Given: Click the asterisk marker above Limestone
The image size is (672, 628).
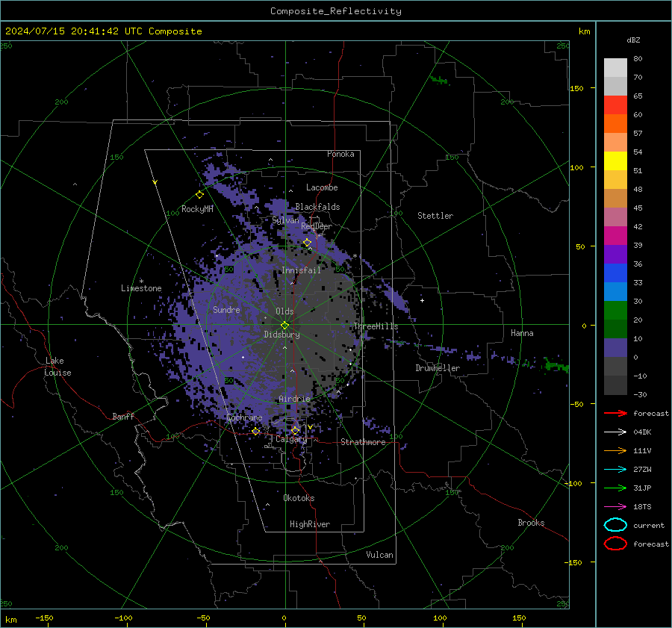Looking at the screenshot, I should click(141, 282).
